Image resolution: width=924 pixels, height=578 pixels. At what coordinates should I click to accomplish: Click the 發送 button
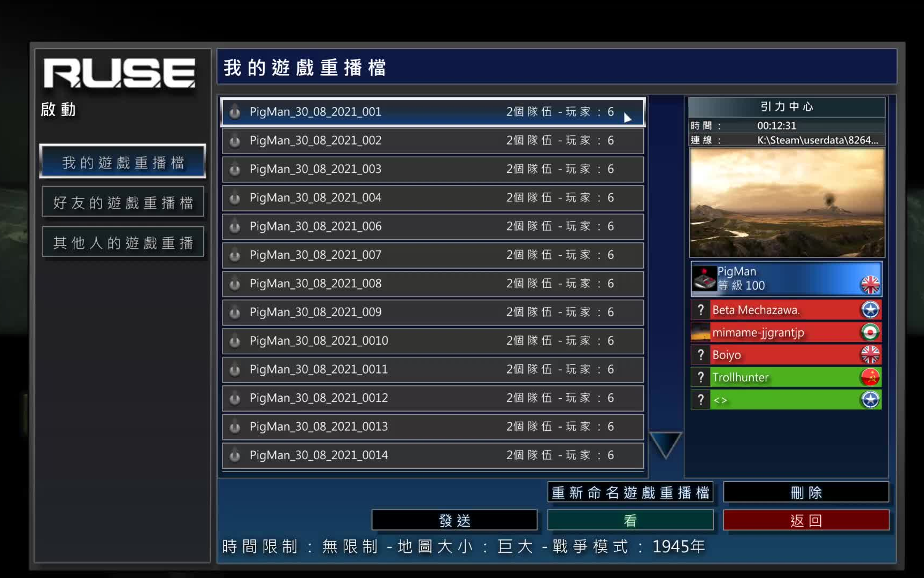[x=455, y=520]
